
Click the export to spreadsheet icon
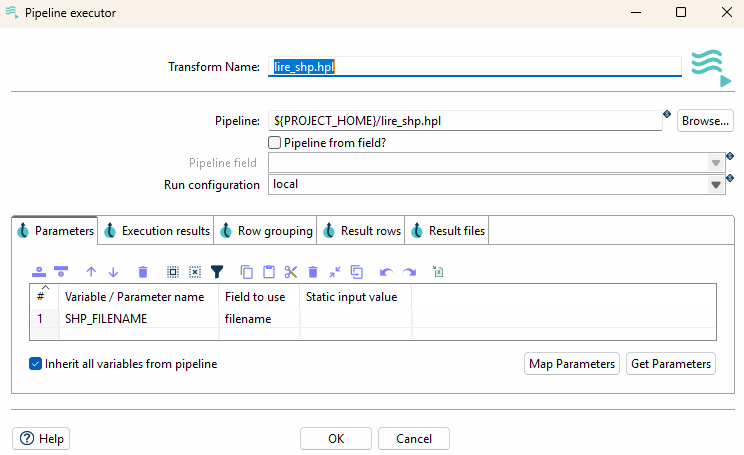(438, 271)
